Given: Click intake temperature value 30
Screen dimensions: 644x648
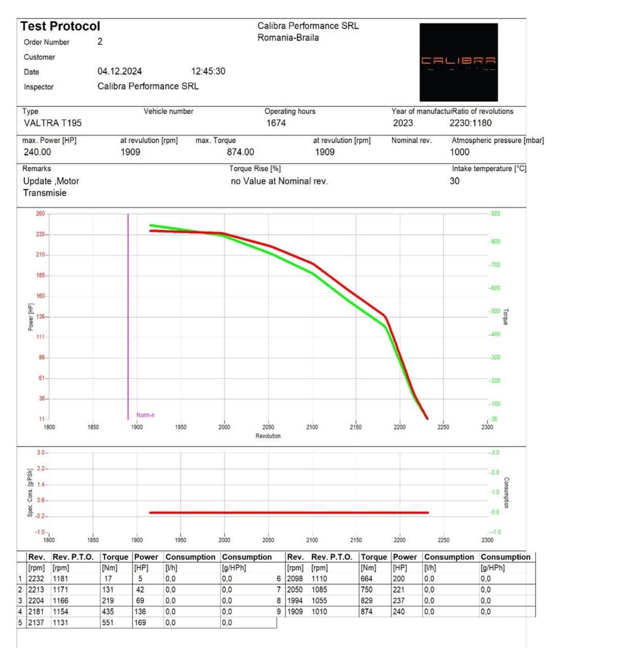Looking at the screenshot, I should [455, 181].
